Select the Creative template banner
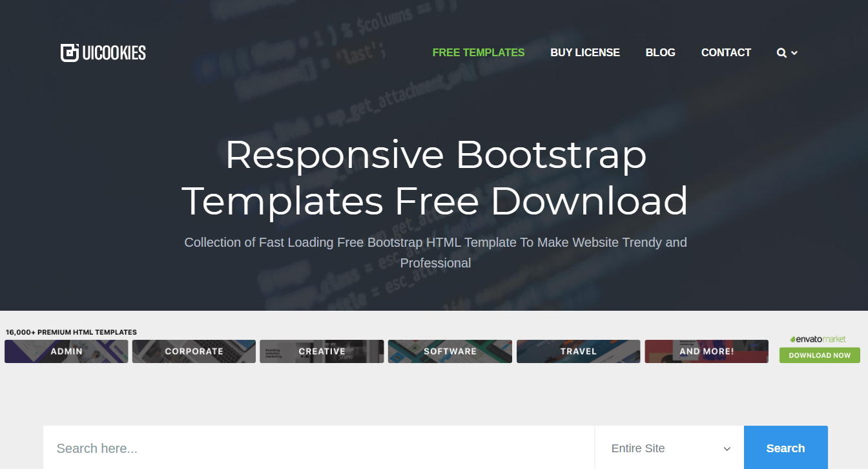 tap(322, 351)
